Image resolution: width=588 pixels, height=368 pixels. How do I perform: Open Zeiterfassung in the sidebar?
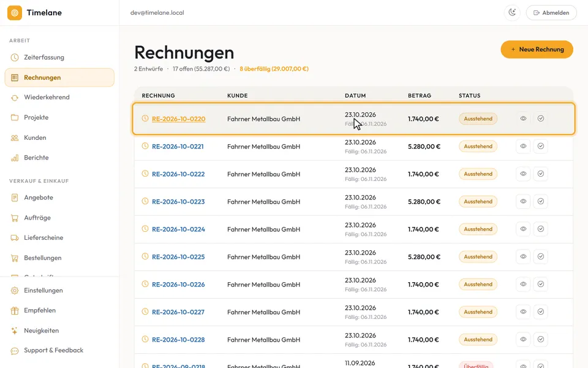click(59, 58)
